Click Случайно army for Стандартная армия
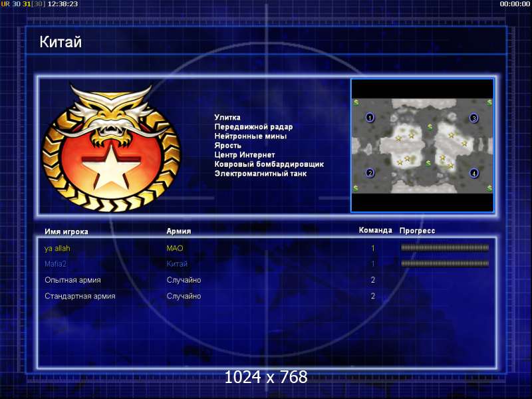 (184, 296)
